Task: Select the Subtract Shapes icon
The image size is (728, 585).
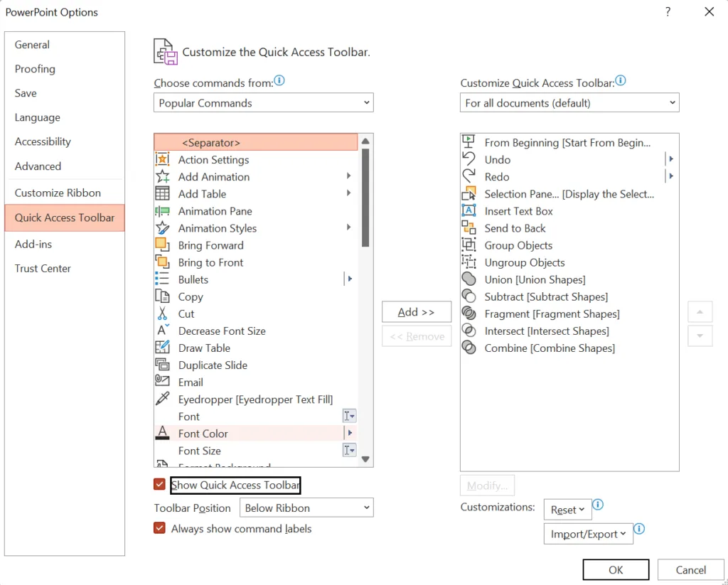Action: pyautogui.click(x=469, y=296)
